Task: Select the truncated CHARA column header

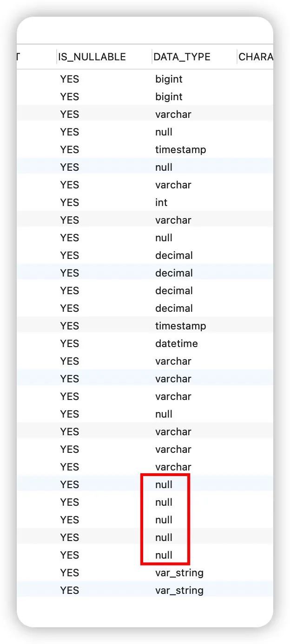Action: click(256, 57)
